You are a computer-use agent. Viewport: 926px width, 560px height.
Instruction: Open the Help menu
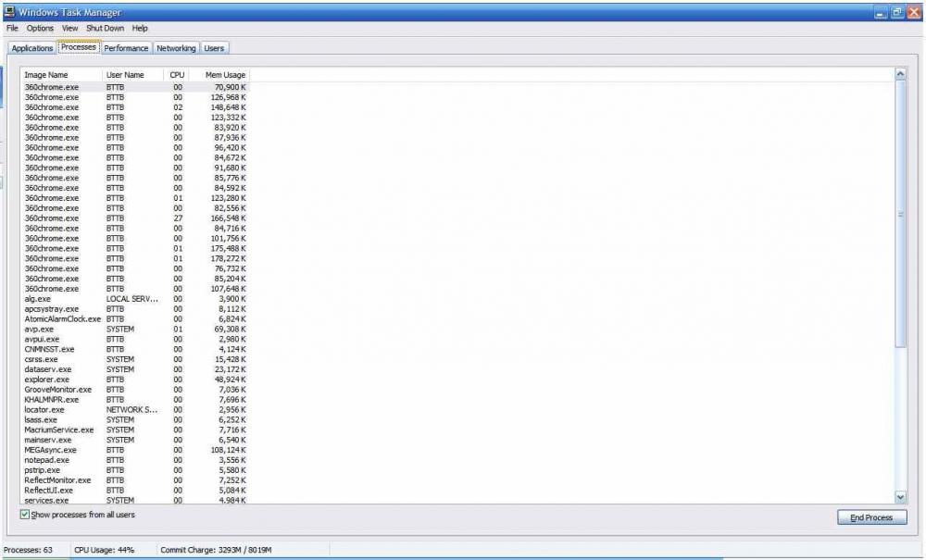[x=140, y=29]
